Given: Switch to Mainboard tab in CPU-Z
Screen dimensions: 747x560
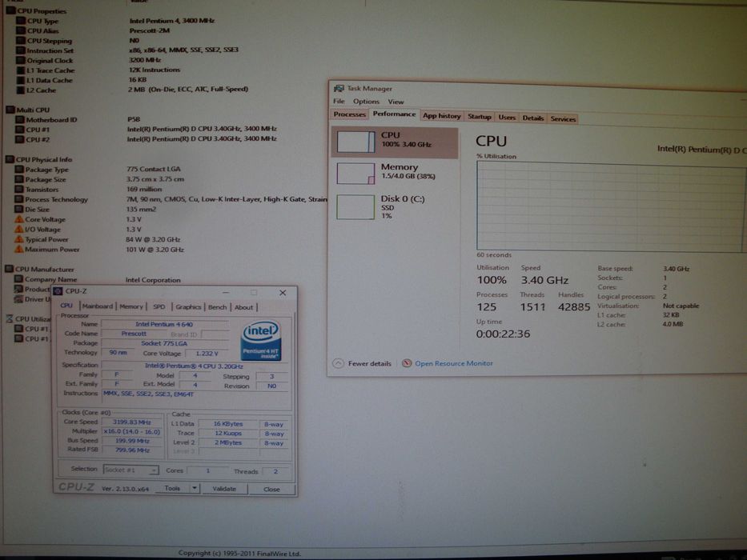Looking at the screenshot, I should (x=97, y=306).
